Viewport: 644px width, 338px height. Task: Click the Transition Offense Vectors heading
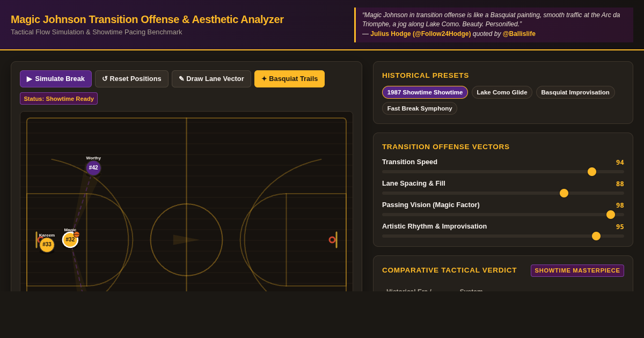click(x=446, y=147)
